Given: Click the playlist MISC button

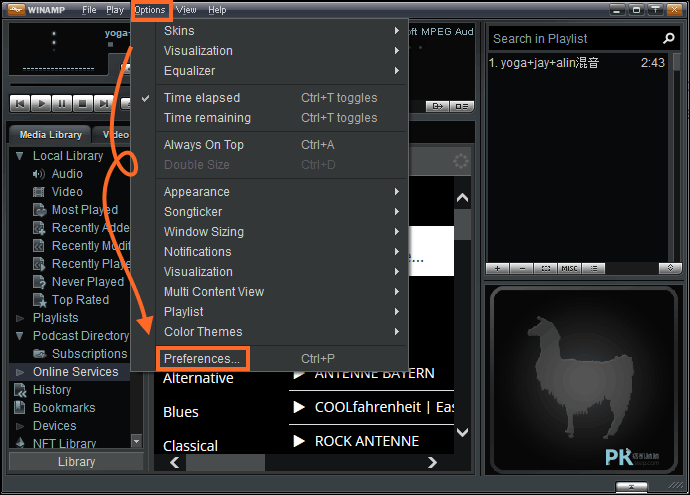Looking at the screenshot, I should click(569, 268).
